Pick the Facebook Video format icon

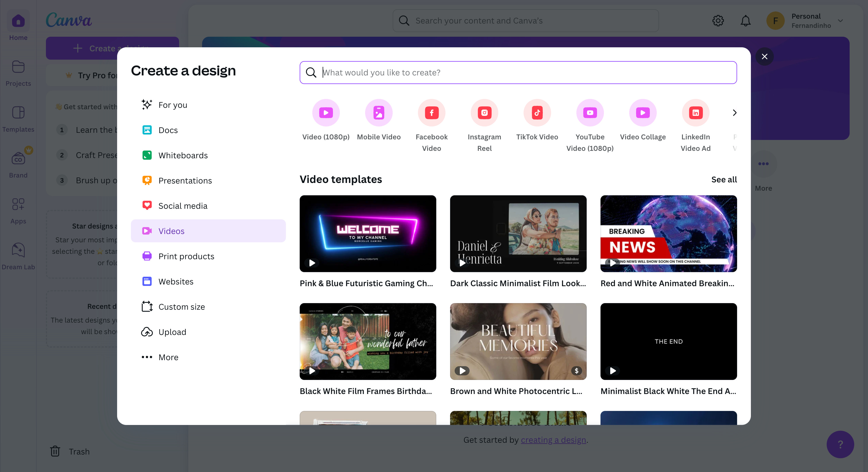point(431,112)
